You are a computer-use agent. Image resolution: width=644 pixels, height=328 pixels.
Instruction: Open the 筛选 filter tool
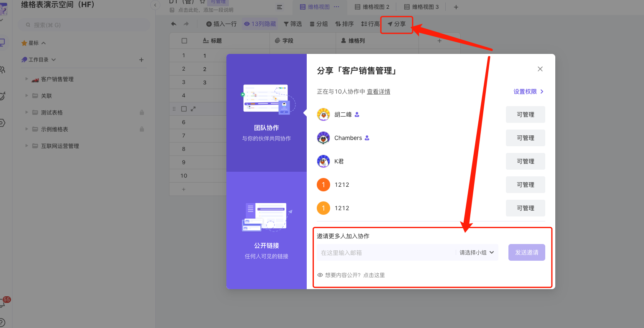[292, 24]
